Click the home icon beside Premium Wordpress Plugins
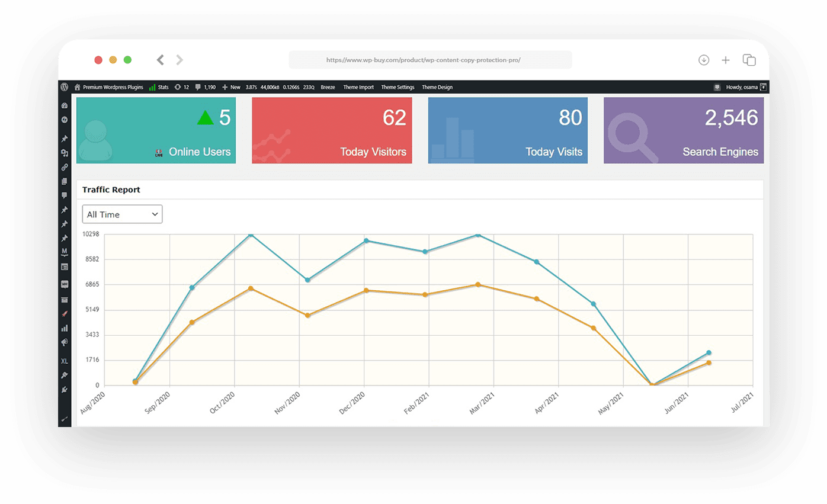 point(78,87)
